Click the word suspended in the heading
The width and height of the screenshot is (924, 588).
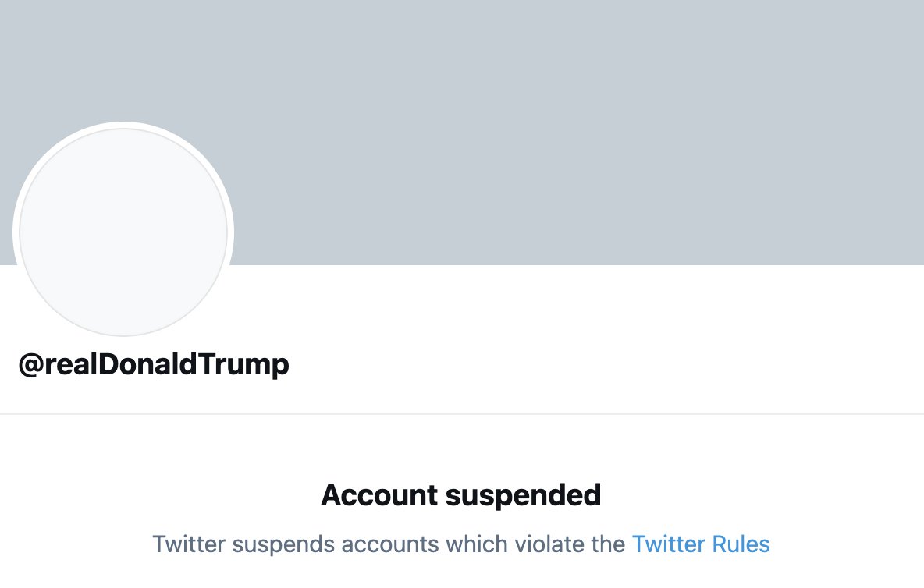(524, 495)
